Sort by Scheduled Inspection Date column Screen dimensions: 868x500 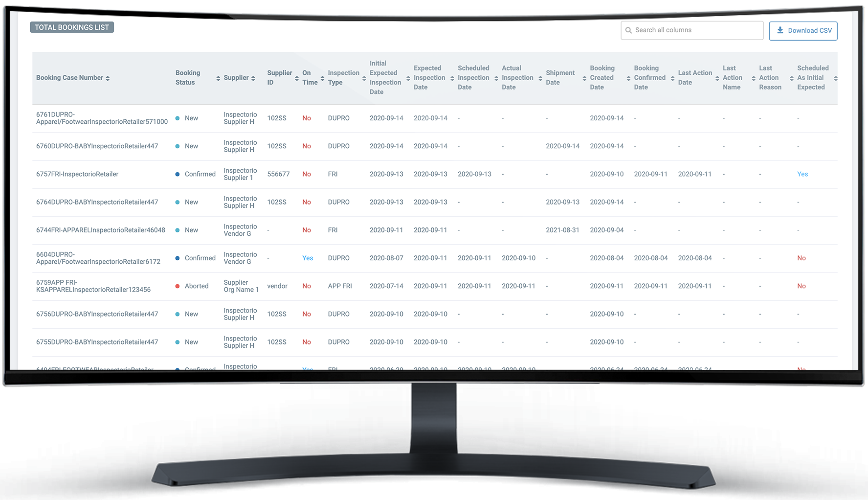pyautogui.click(x=496, y=78)
